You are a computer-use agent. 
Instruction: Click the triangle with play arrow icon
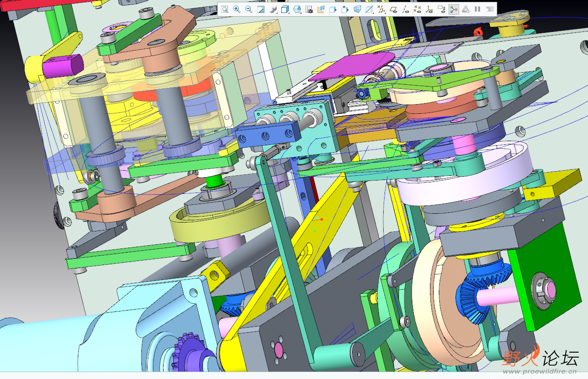tap(466, 9)
